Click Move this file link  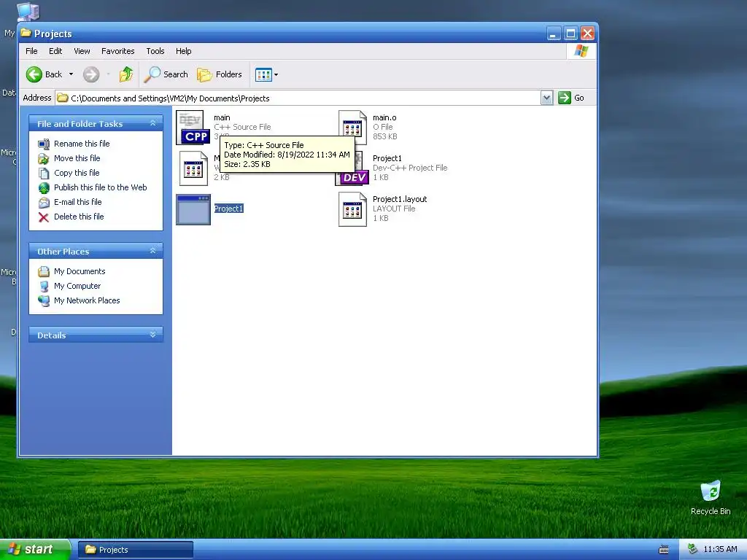pyautogui.click(x=77, y=158)
